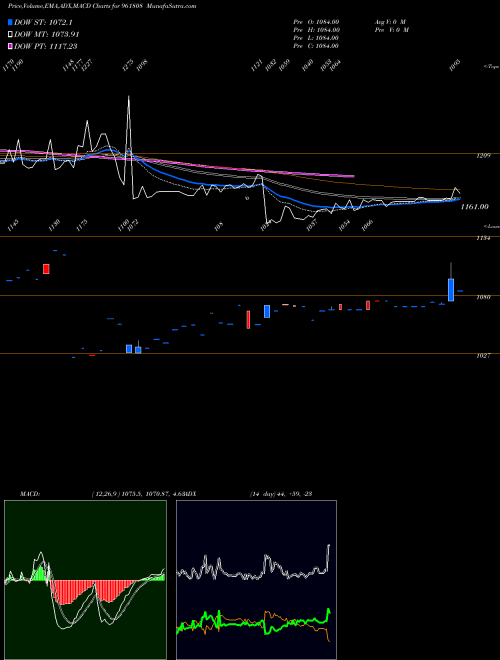Click the tall blue candlestick near 1080
This screenshot has height=660, width=500.
(x=451, y=290)
